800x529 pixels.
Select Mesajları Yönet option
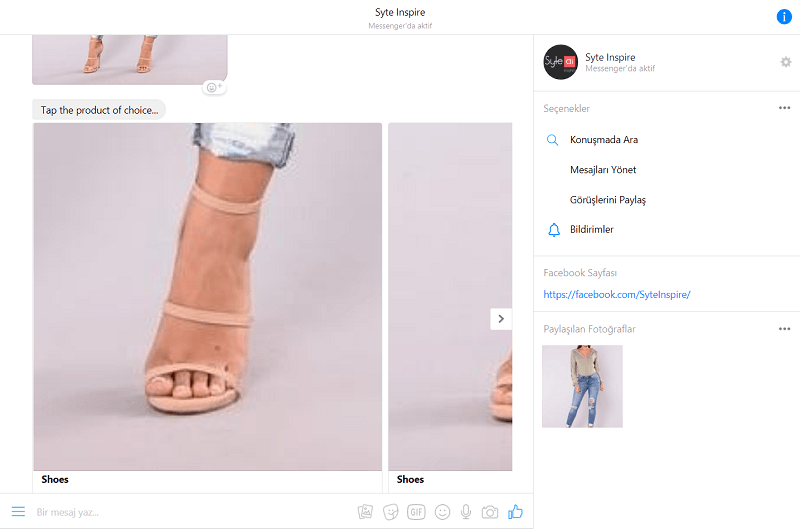(x=602, y=170)
